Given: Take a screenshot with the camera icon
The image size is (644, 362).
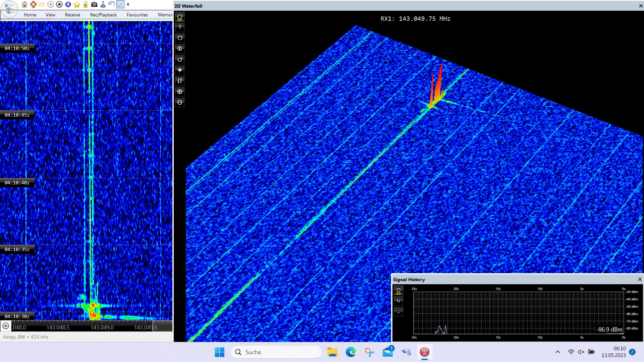Looking at the screenshot, I should click(x=94, y=4).
